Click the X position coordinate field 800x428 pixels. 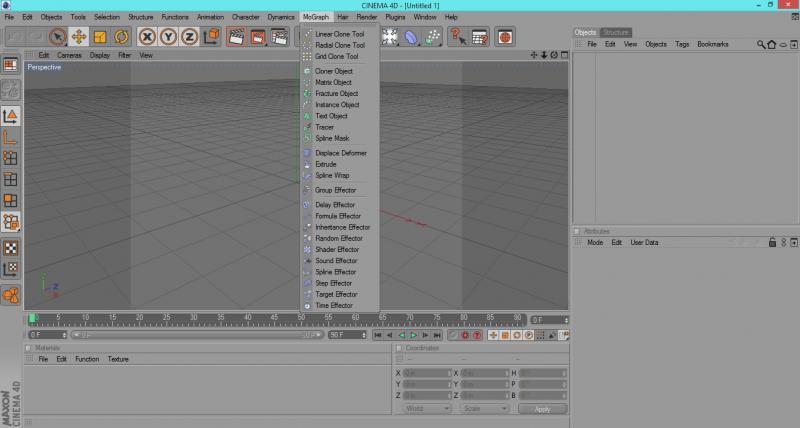point(427,373)
